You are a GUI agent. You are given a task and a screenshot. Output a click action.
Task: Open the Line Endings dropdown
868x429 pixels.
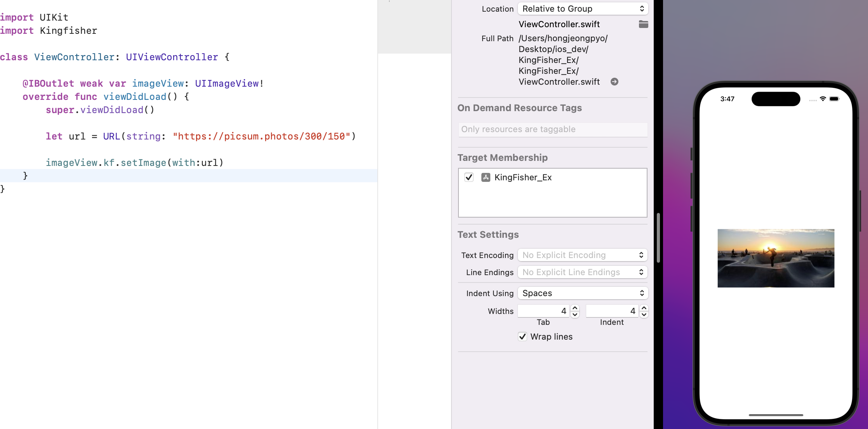click(583, 272)
